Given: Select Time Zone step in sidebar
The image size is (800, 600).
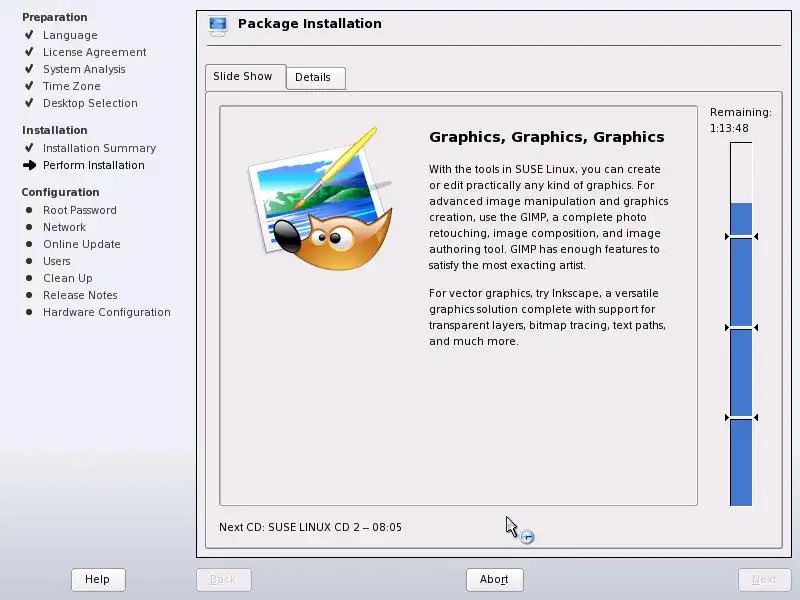Looking at the screenshot, I should coord(71,86).
